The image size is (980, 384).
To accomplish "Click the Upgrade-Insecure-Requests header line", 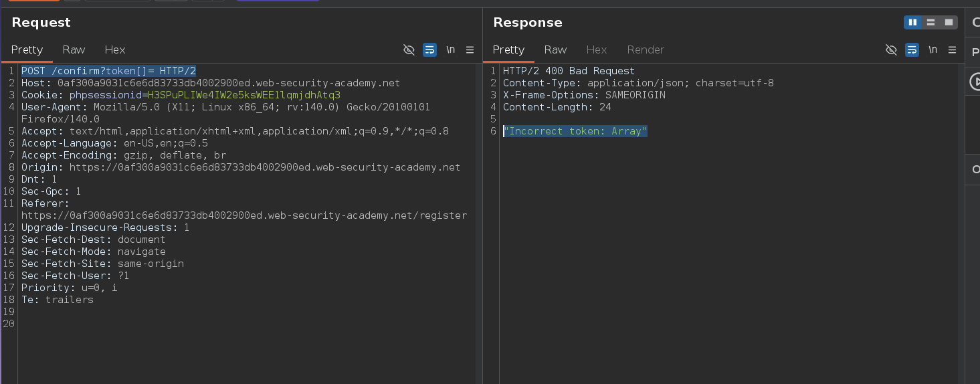I will (x=105, y=227).
